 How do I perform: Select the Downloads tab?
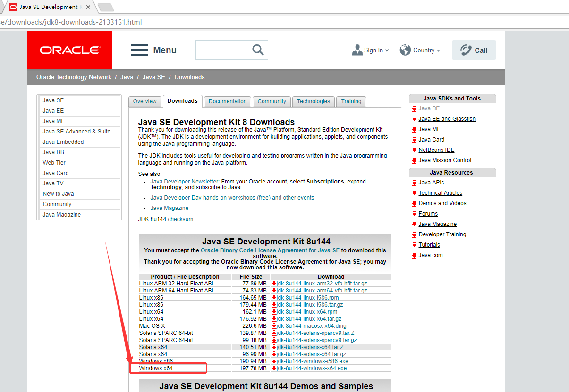point(182,101)
